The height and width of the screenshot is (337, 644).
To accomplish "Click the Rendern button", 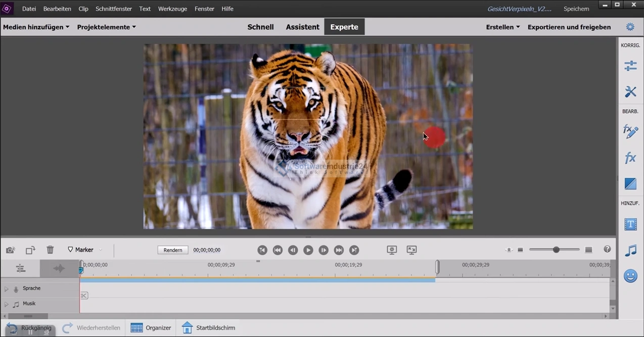I will pyautogui.click(x=173, y=250).
